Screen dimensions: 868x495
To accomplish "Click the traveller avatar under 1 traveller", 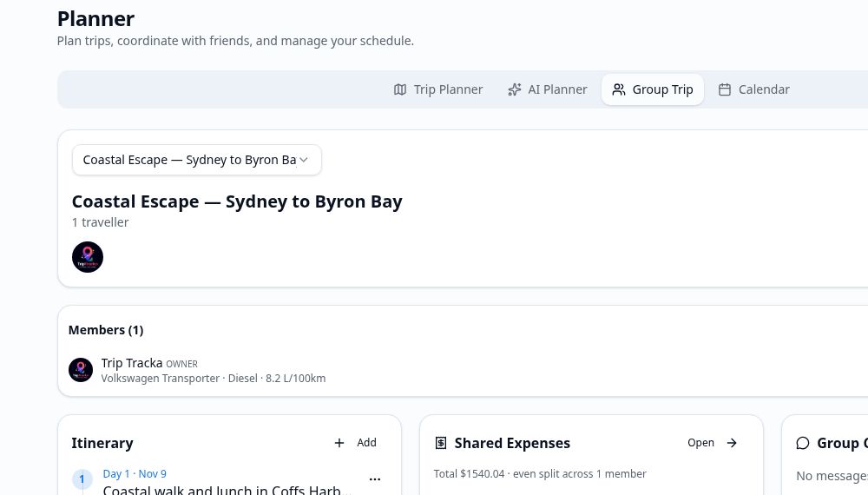I will (88, 257).
